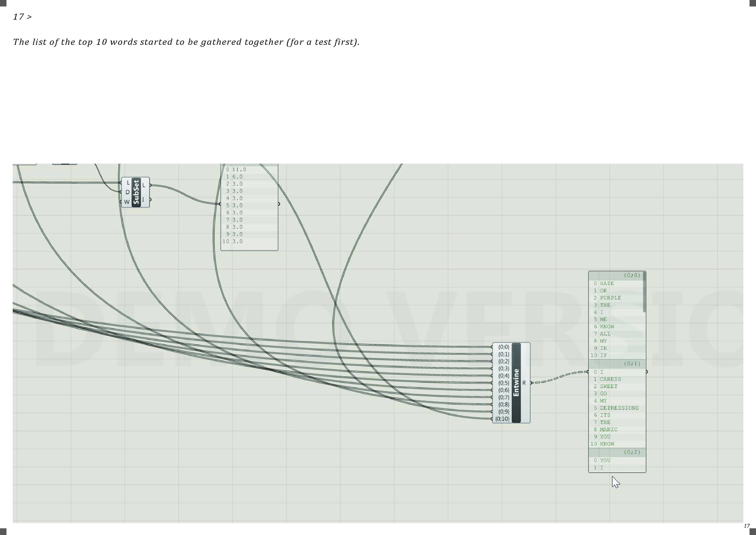The height and width of the screenshot is (535, 756).
Task: Click Entwine input {0;0}
Action: click(x=503, y=347)
